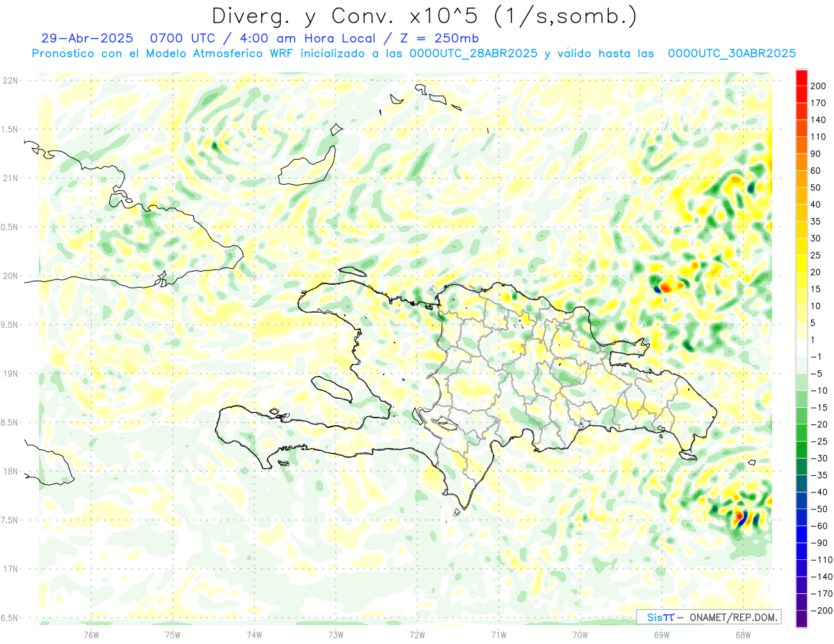Click the '72W' longitude label
Screen dimensions: 834x644
(417, 634)
